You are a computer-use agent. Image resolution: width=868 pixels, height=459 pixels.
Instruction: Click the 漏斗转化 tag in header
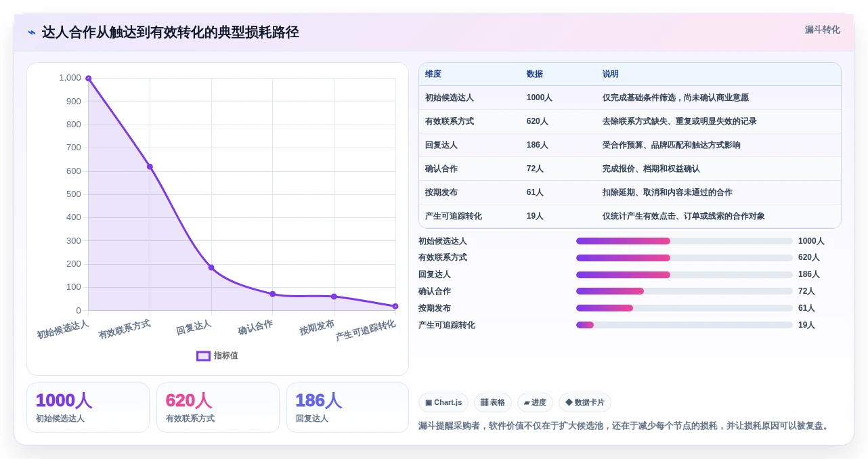(x=822, y=30)
